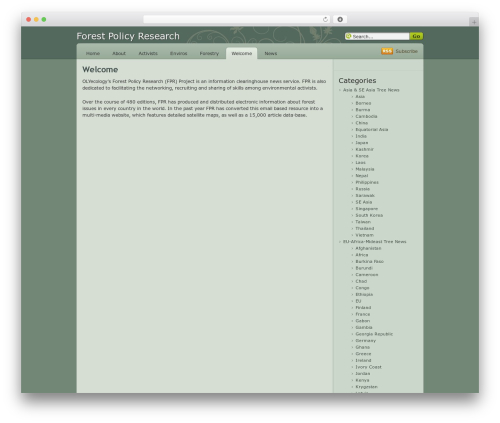Open the Vietnam category
The image size is (500, 423).
coord(364,235)
